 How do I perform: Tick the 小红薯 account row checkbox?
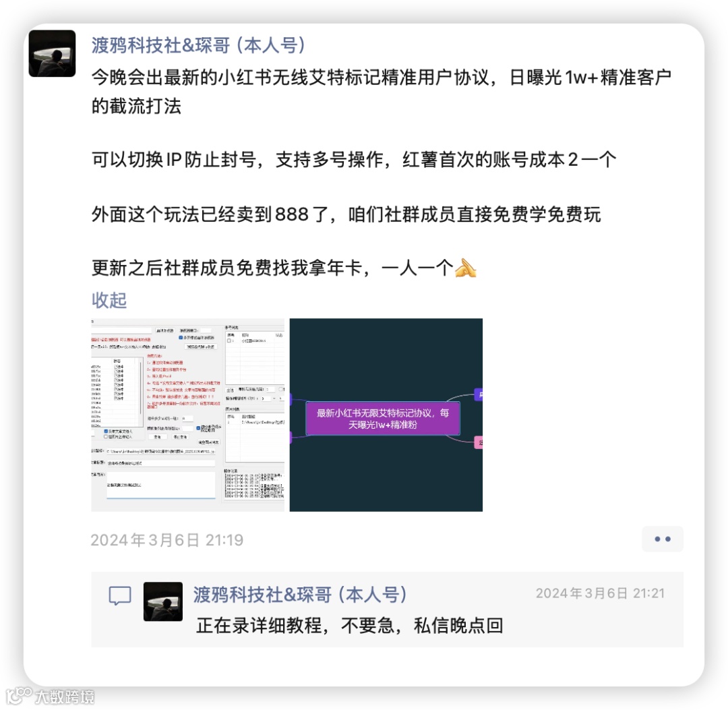(229, 341)
